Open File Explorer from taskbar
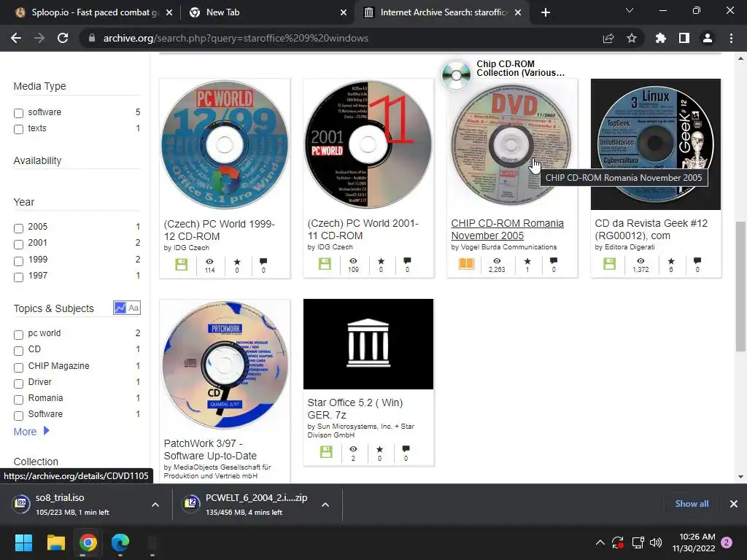The height and width of the screenshot is (560, 747). pos(55,542)
